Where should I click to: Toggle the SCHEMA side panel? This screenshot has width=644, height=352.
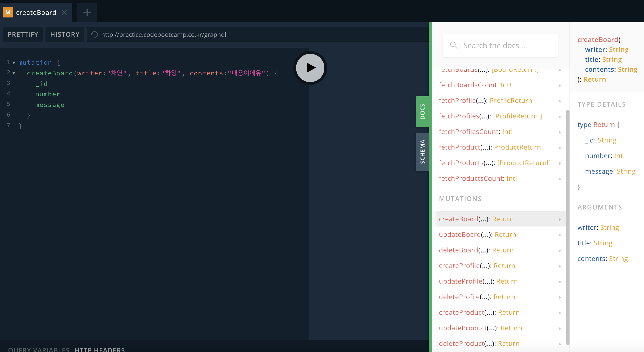[422, 152]
